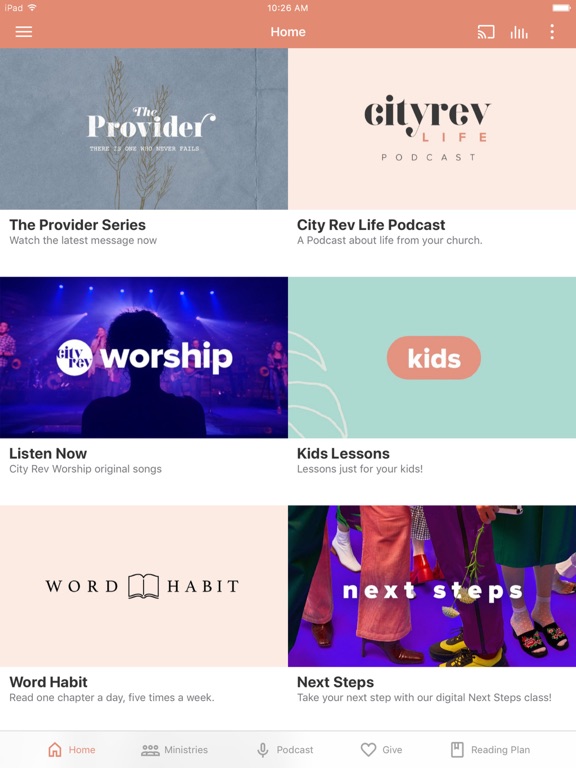Tap the Podcast microphone icon
This screenshot has width=576, height=768.
click(x=263, y=750)
